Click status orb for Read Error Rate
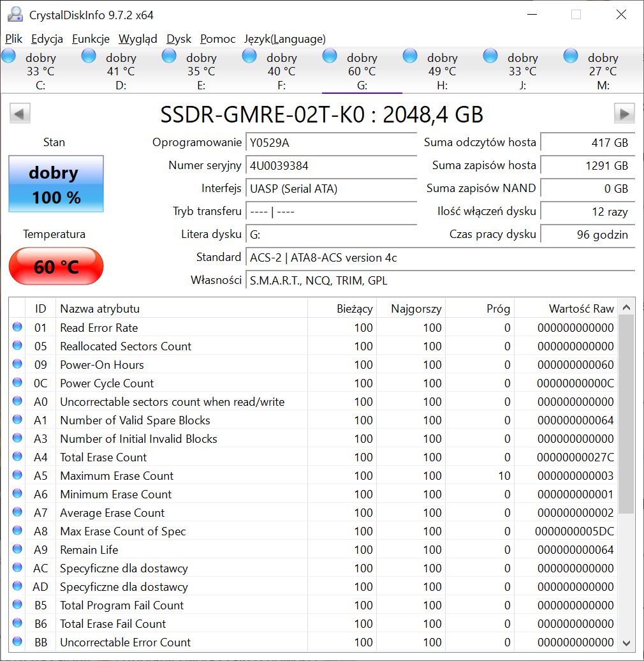This screenshot has width=644, height=661. tap(17, 327)
